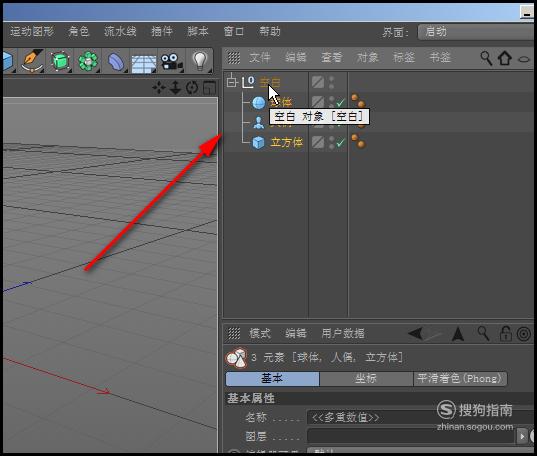The height and width of the screenshot is (456, 537).
Task: Click the green subdivision surface generator icon
Action: pos(60,61)
